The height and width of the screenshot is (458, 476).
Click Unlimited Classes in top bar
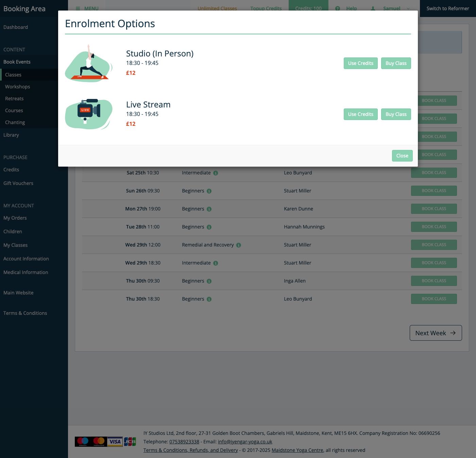tap(217, 9)
